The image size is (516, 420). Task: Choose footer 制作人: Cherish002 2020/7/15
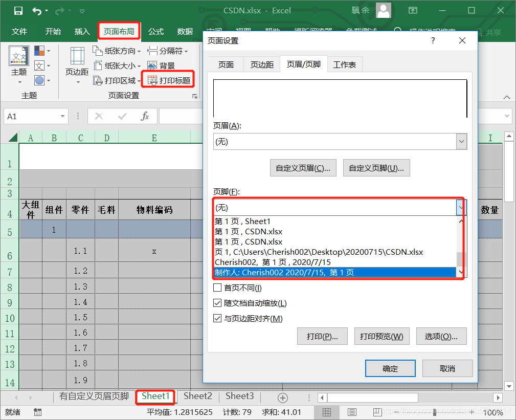[335, 273]
